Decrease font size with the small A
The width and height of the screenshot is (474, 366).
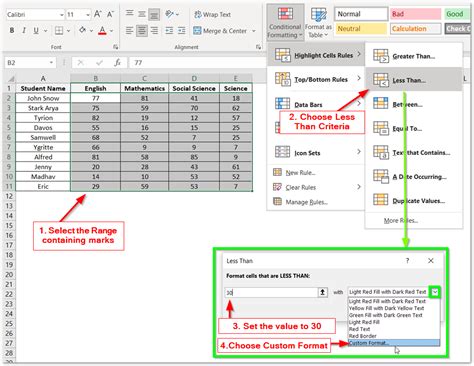(x=110, y=14)
